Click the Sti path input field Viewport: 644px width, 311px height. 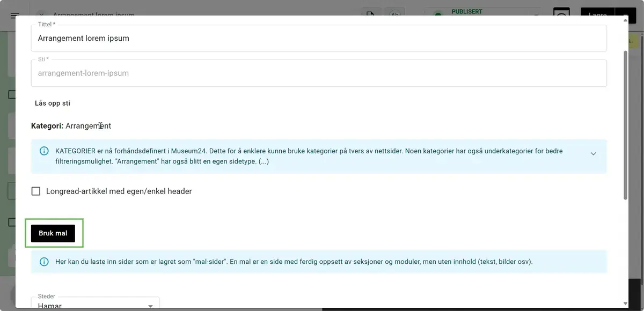tap(319, 73)
